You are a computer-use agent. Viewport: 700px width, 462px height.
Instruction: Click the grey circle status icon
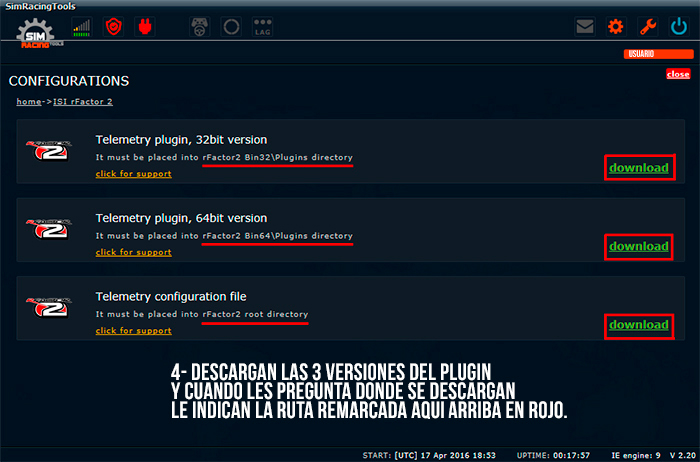click(230, 27)
